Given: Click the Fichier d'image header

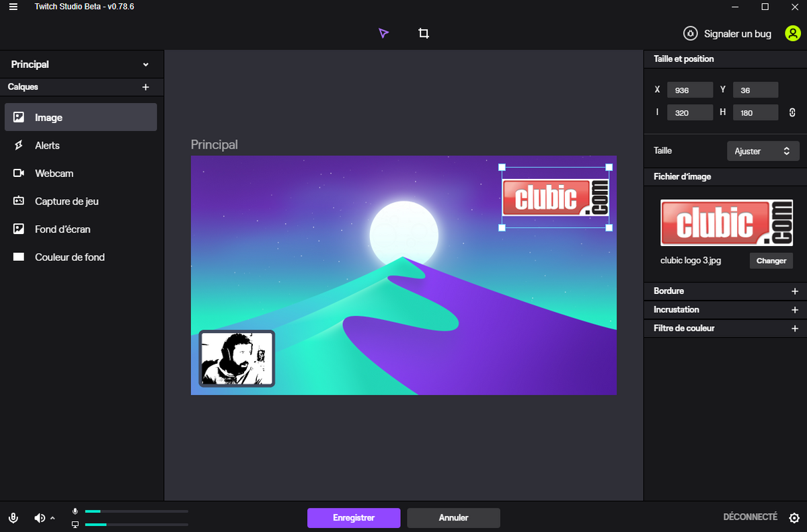Looking at the screenshot, I should 683,177.
